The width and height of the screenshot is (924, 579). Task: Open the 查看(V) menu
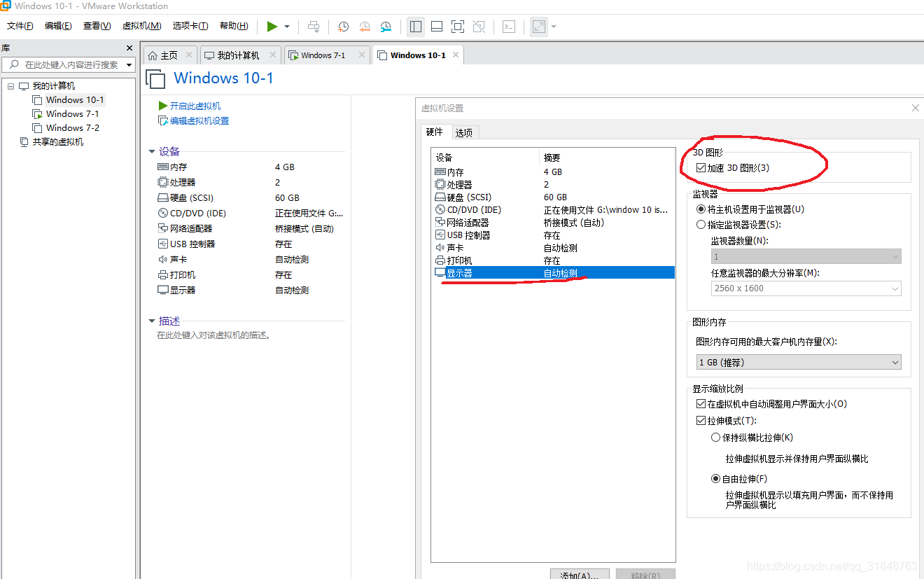[x=97, y=26]
